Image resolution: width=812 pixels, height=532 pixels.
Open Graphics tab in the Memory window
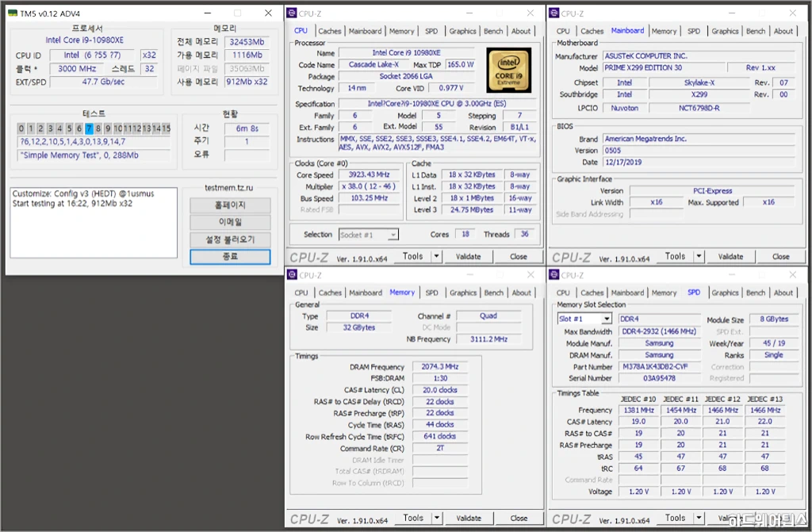click(463, 293)
